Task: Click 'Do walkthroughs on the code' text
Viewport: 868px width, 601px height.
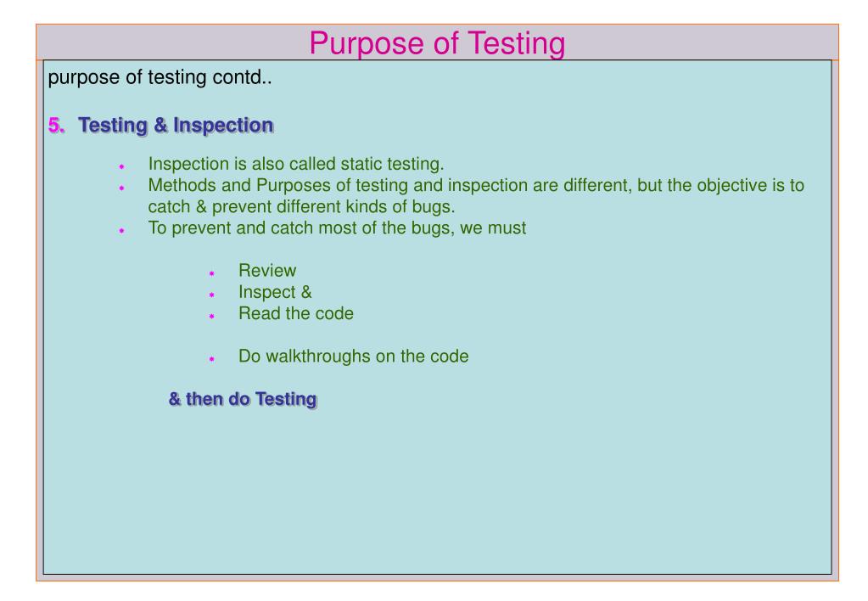Action: [x=354, y=357]
